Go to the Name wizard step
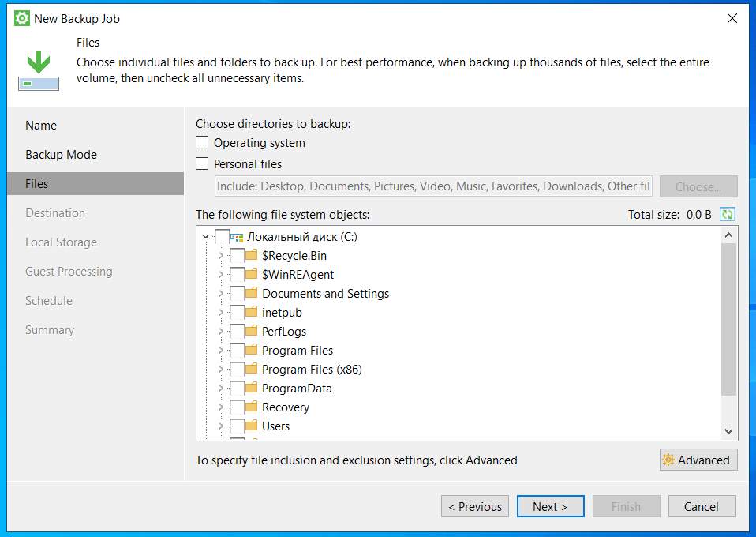The height and width of the screenshot is (537, 756). pos(41,126)
